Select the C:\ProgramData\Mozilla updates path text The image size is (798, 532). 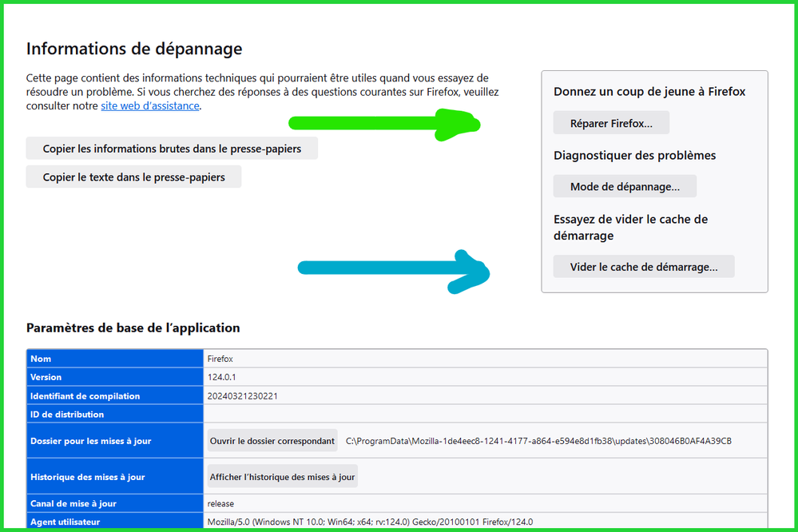pos(538,441)
